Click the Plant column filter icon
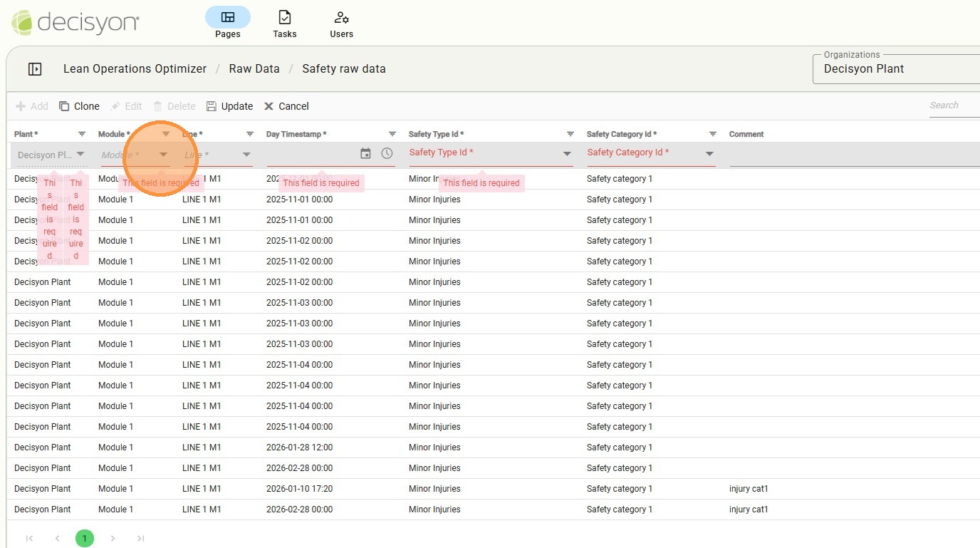 pyautogui.click(x=82, y=134)
